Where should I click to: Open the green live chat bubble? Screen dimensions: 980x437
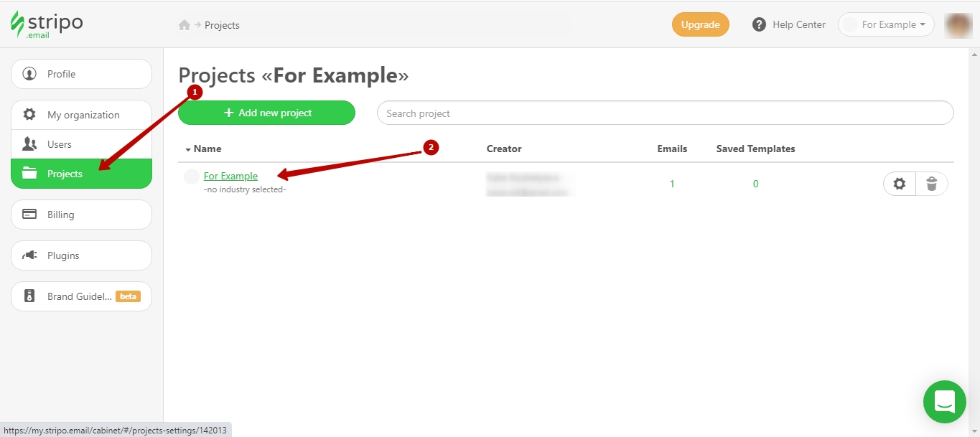coord(945,402)
